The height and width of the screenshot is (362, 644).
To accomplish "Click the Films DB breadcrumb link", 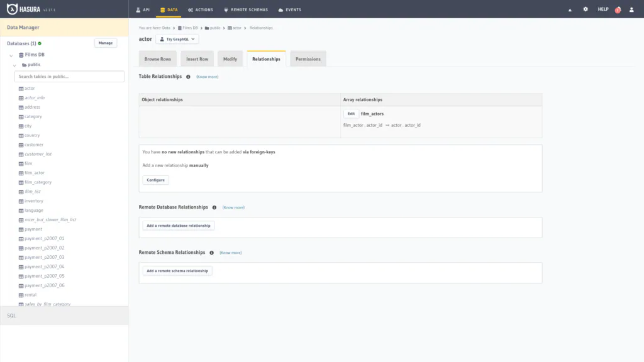I will coord(187,28).
